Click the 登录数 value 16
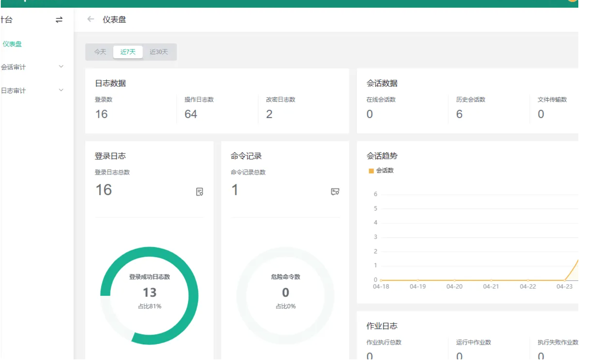Viewport: 593px width, 364px height. [102, 114]
